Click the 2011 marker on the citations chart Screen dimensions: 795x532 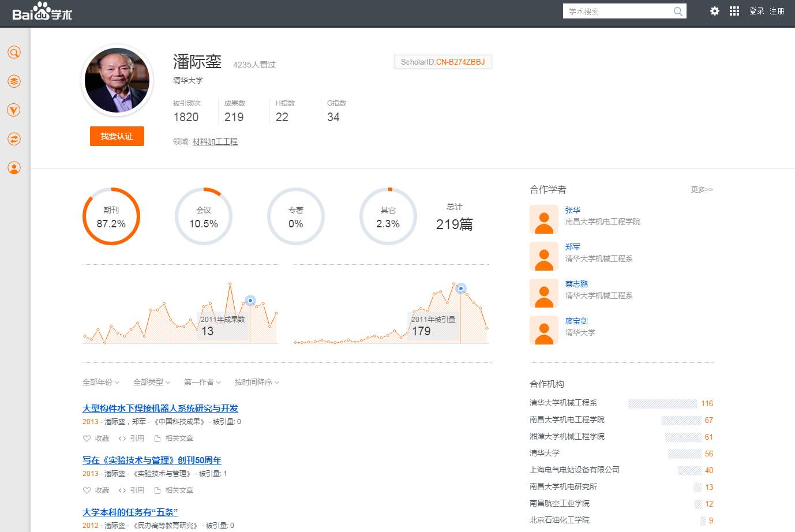pyautogui.click(x=460, y=289)
